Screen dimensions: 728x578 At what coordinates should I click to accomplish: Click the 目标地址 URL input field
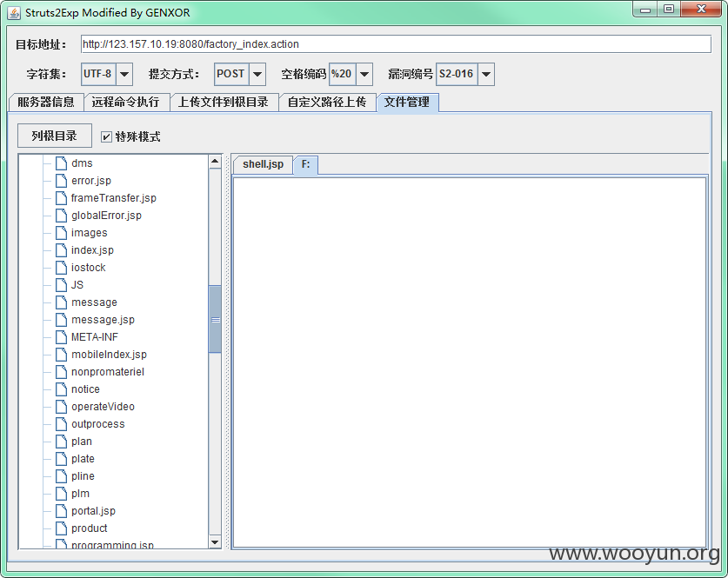coord(396,44)
